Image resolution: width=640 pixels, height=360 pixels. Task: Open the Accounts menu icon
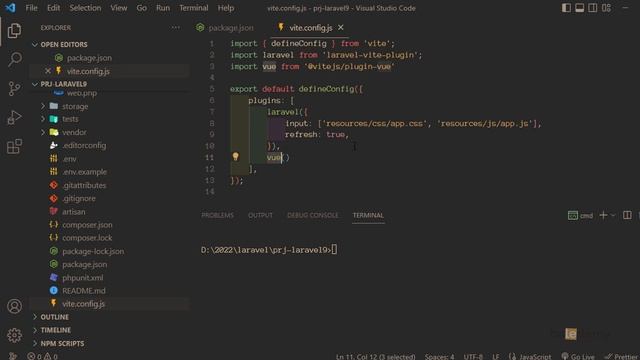click(14, 306)
